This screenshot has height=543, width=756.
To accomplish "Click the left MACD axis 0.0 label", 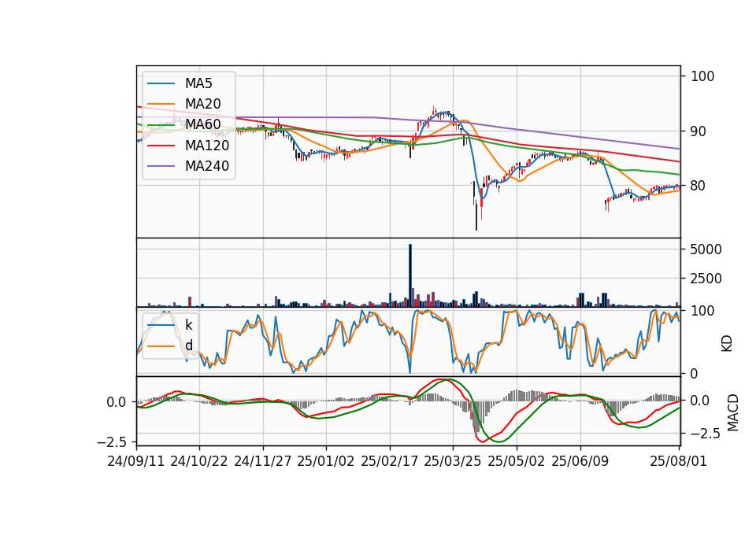I will click(x=117, y=402).
